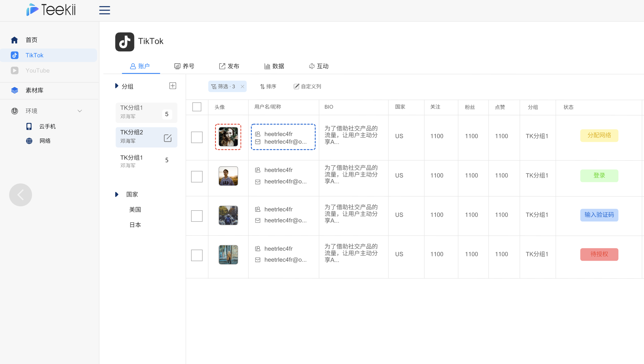Click the 点赞 column header
Viewport: 644px width, 364px height.
pyautogui.click(x=500, y=107)
